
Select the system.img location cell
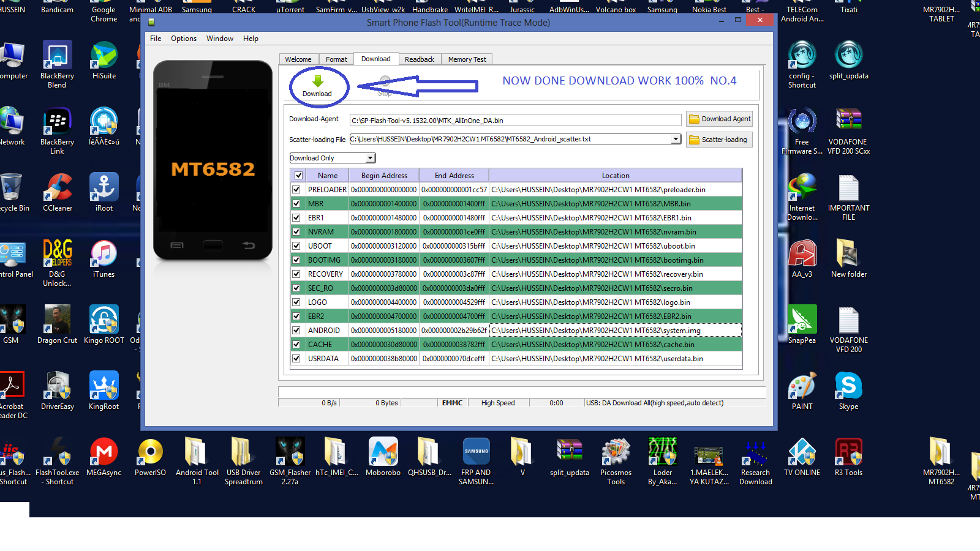pyautogui.click(x=616, y=331)
